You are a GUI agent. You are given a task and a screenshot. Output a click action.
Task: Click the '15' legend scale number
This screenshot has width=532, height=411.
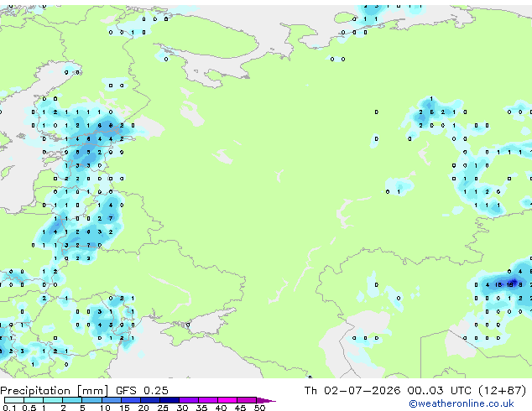pyautogui.click(x=124, y=408)
